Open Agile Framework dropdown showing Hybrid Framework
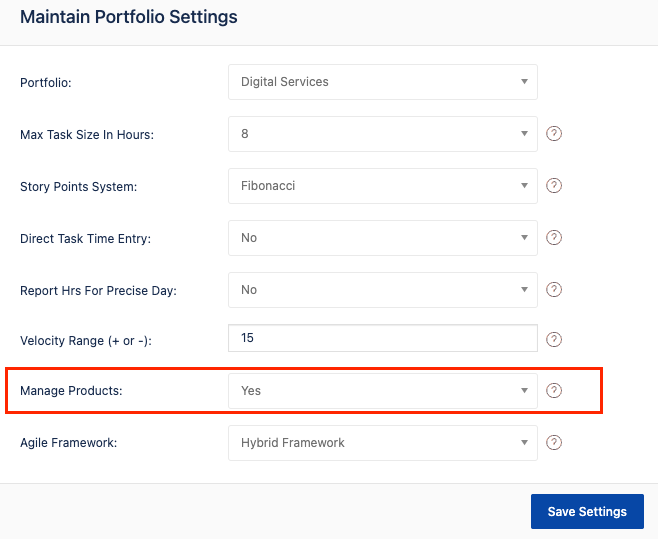Viewport: 658px width, 539px height. 382,443
